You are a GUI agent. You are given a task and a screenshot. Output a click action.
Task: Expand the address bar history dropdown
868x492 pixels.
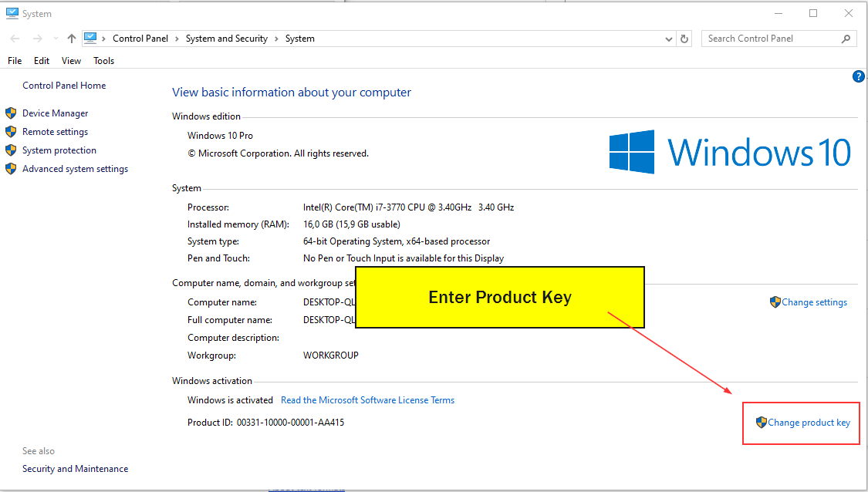[x=669, y=39]
